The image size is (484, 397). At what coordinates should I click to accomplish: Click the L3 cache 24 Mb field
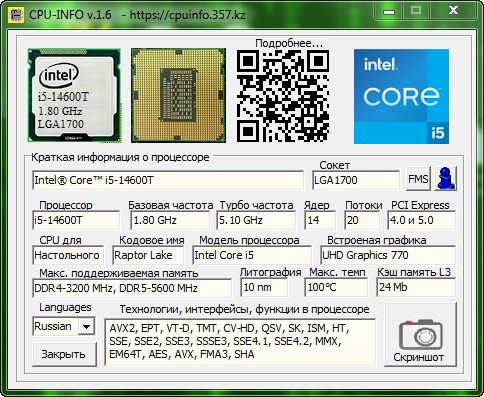tap(416, 287)
